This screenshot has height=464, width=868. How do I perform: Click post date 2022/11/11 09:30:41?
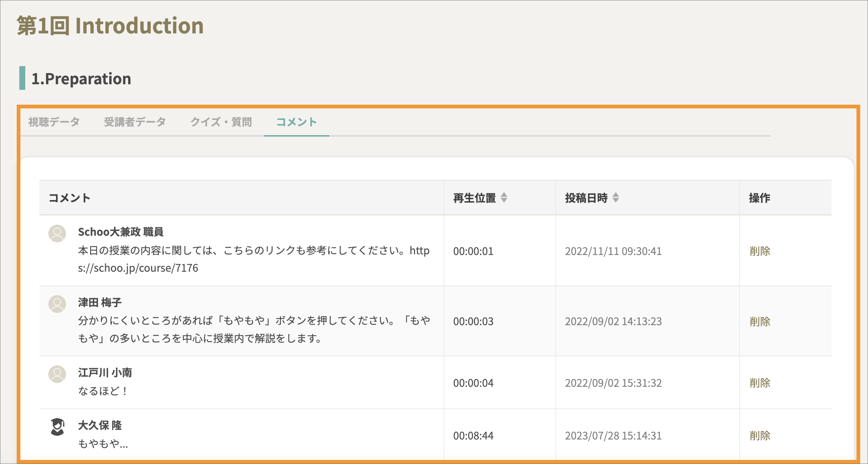(x=613, y=251)
